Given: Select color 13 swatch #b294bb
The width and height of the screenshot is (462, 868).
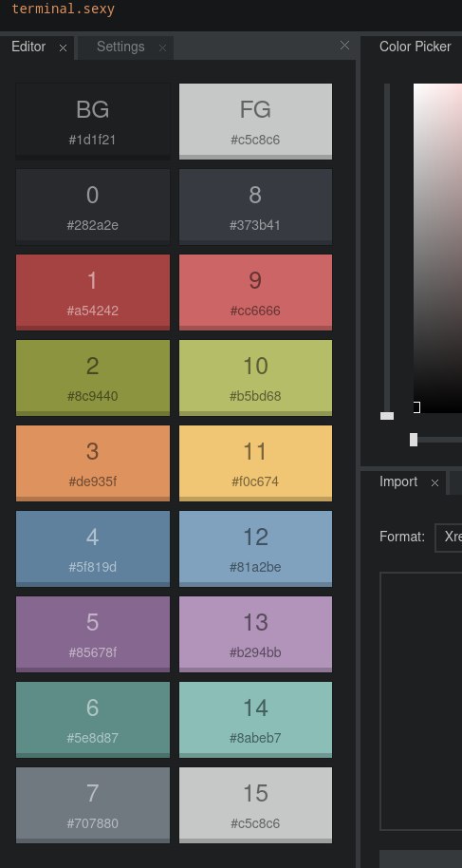Looking at the screenshot, I should pyautogui.click(x=255, y=633).
